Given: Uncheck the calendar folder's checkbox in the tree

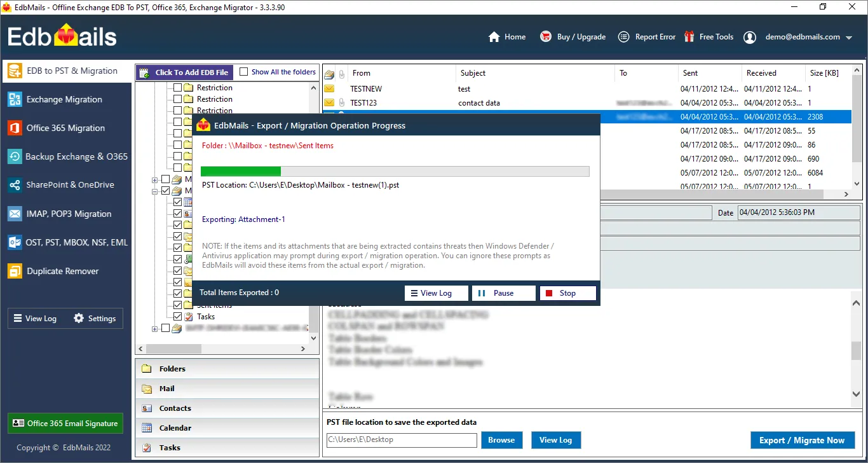Looking at the screenshot, I should tap(178, 202).
